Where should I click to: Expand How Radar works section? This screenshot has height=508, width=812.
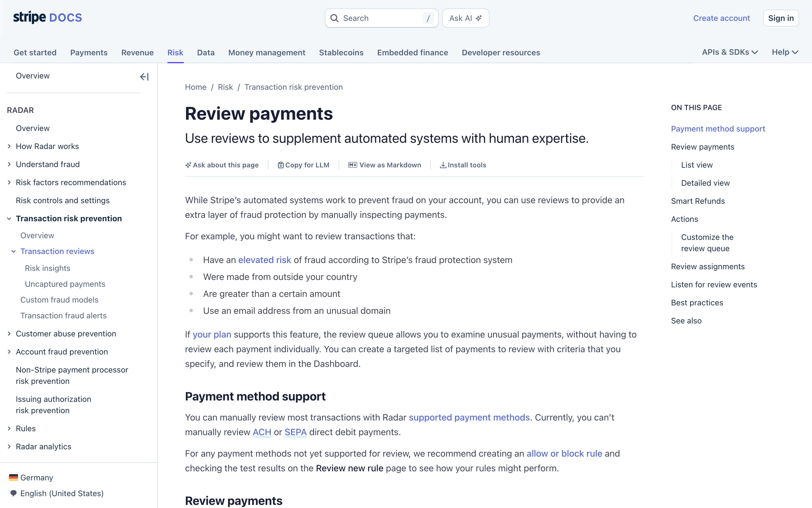click(9, 146)
